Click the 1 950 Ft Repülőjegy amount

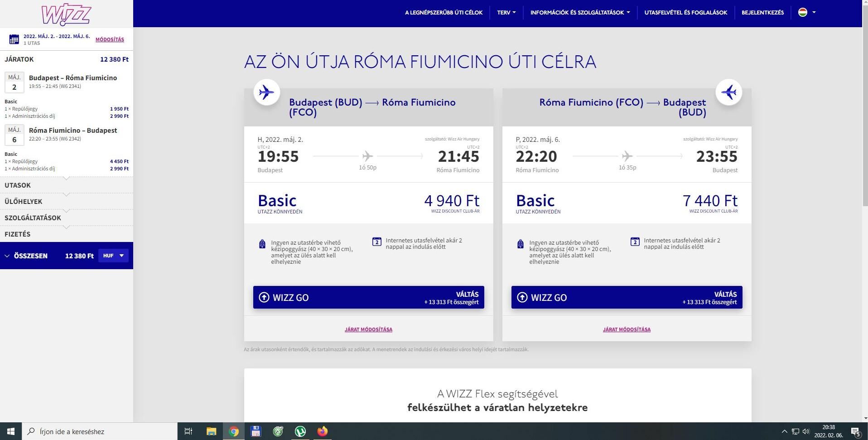[x=119, y=109]
